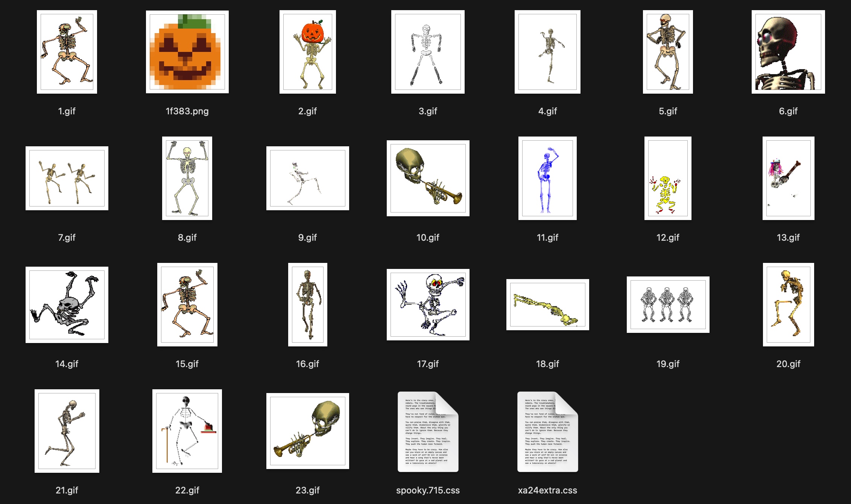Select the 19.gif three skeletons thumbnail
Image resolution: width=851 pixels, height=504 pixels.
668,305
